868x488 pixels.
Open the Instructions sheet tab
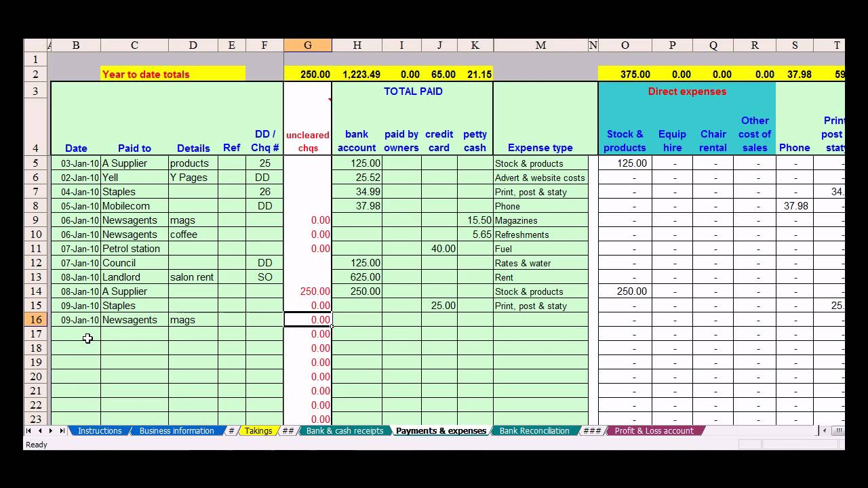[100, 430]
